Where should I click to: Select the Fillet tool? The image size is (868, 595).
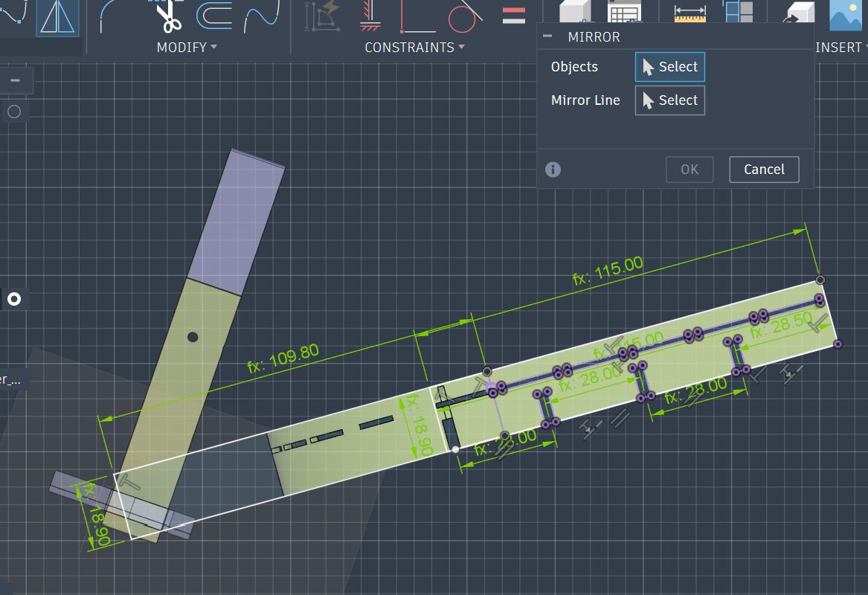tap(112, 16)
